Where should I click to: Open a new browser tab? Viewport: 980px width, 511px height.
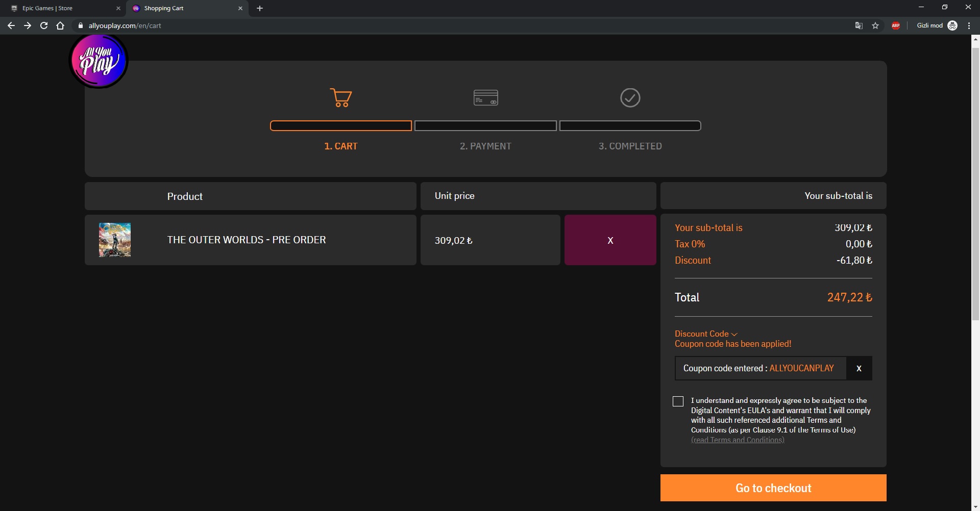(260, 8)
